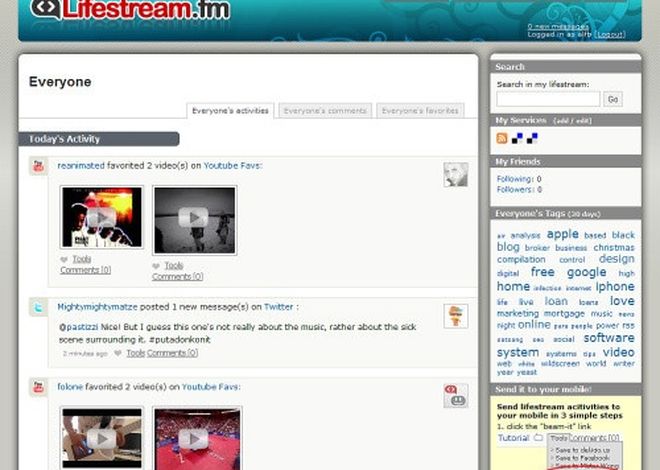Viewport: 660px width, 470px height.
Task: Open the 0 new messages link
Action: tap(558, 27)
